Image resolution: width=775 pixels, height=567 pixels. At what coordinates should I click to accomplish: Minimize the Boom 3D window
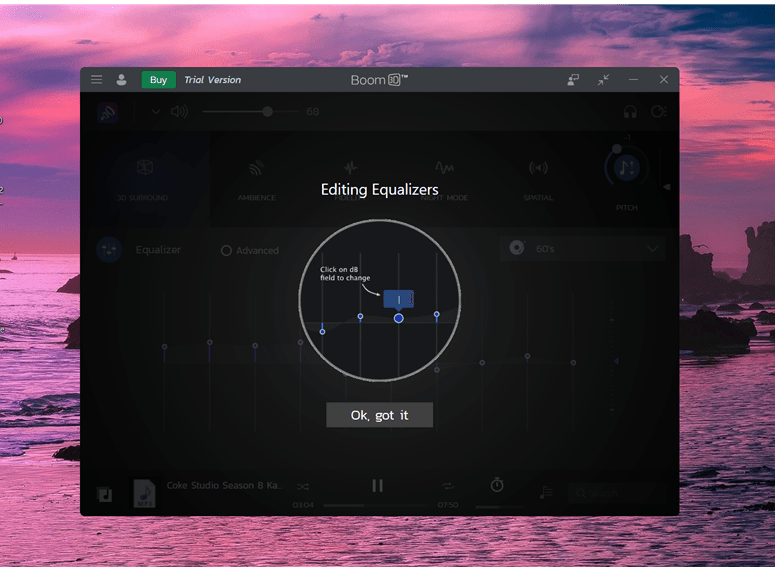(x=633, y=80)
